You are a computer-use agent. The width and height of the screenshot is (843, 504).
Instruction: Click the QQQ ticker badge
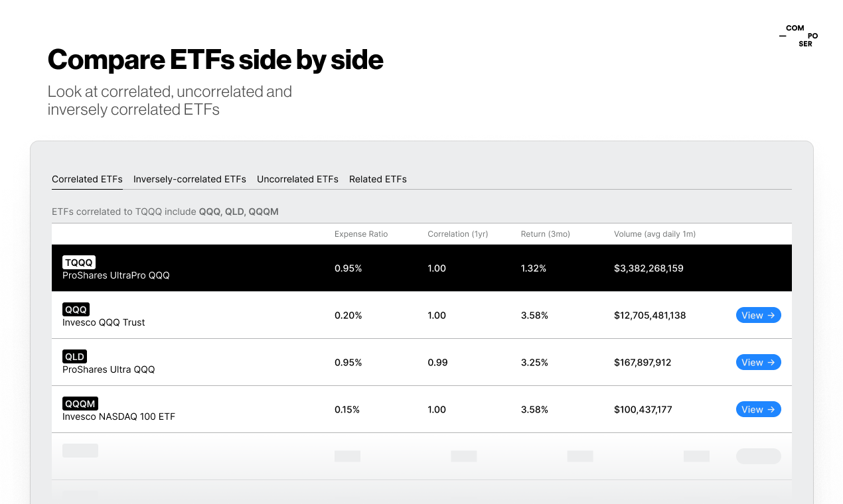76,310
